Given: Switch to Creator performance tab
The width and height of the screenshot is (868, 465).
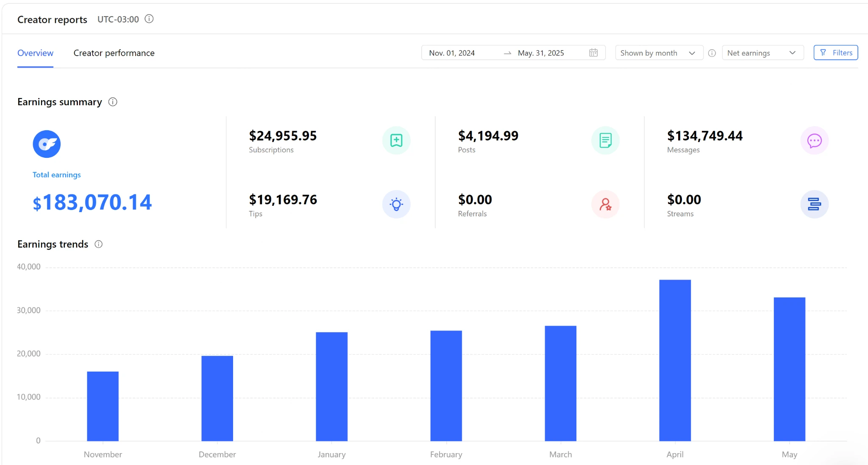Looking at the screenshot, I should click(114, 53).
